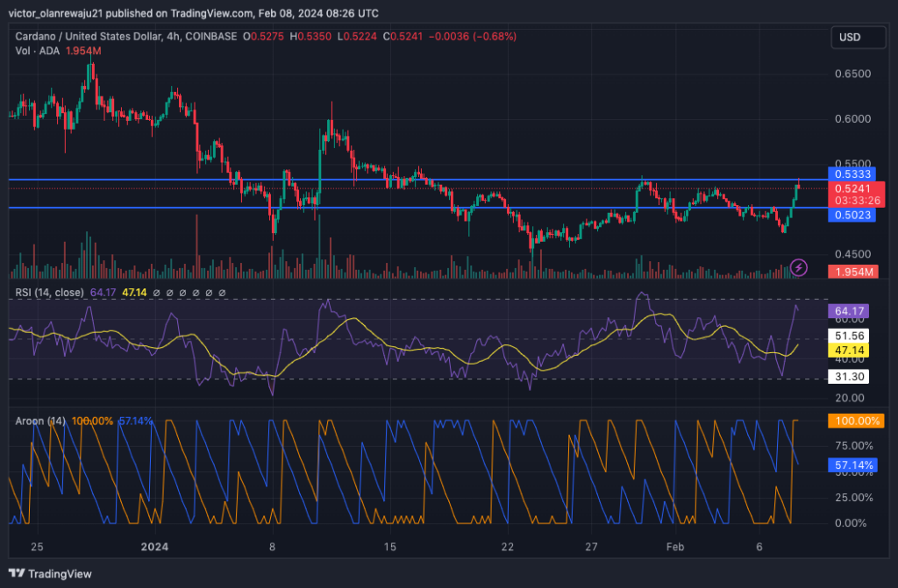Select the Aroon (14) indicator label
The height and width of the screenshot is (588, 898).
[39, 421]
